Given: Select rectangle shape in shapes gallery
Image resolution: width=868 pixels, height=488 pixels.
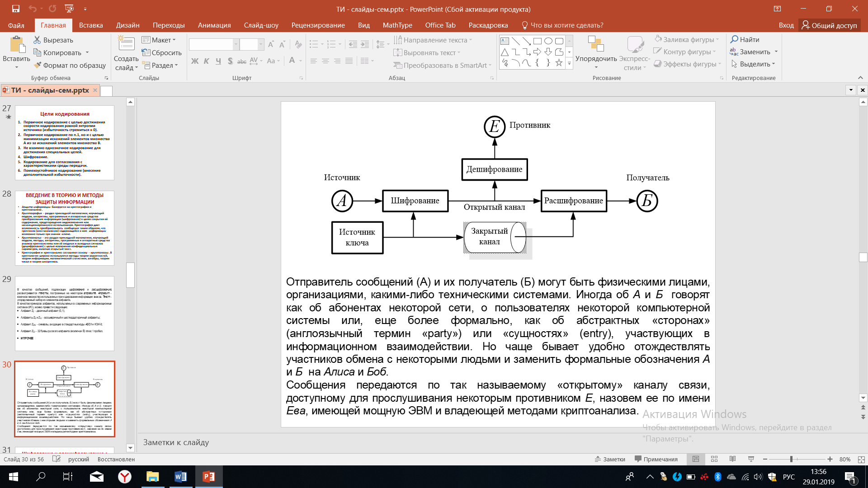Looking at the screenshot, I should [537, 41].
